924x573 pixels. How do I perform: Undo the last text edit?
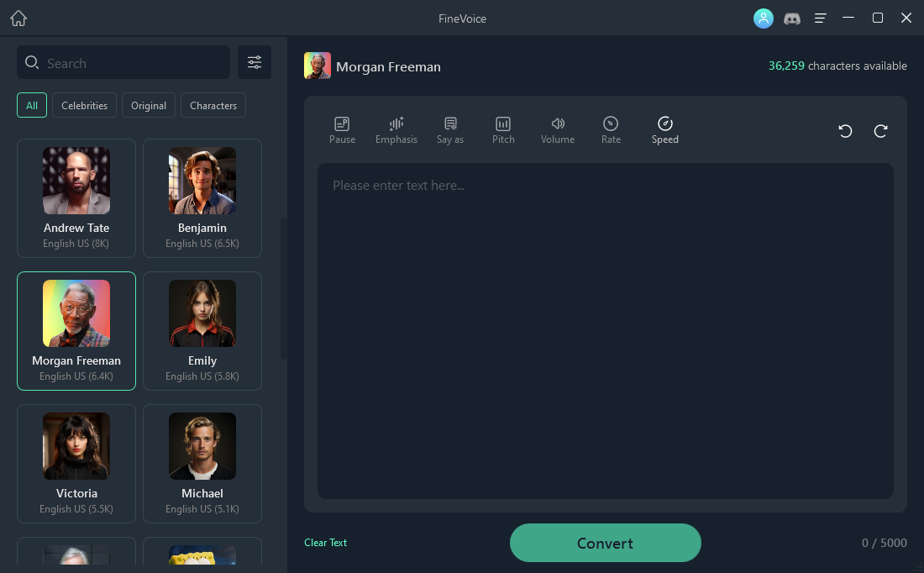coord(845,131)
